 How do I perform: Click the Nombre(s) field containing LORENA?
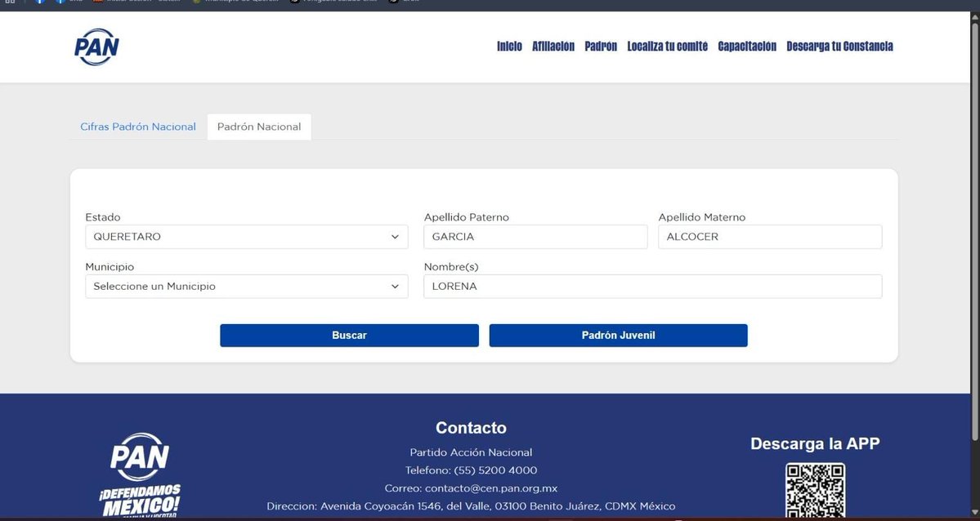(653, 286)
